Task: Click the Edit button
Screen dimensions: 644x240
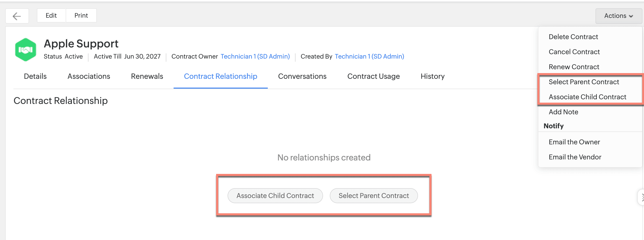Action: click(x=51, y=16)
